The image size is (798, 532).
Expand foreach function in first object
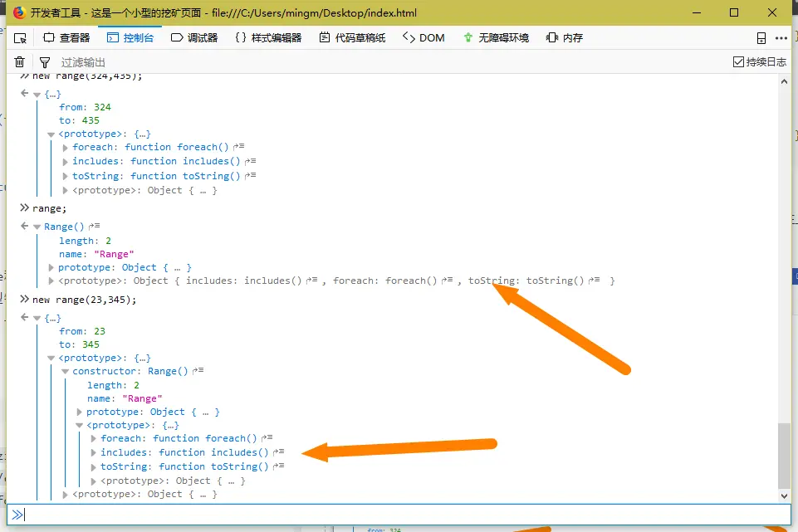tap(65, 148)
